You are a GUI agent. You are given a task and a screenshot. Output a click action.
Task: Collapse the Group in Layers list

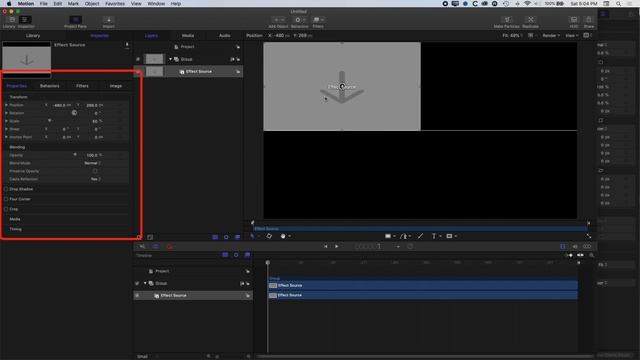pos(171,59)
